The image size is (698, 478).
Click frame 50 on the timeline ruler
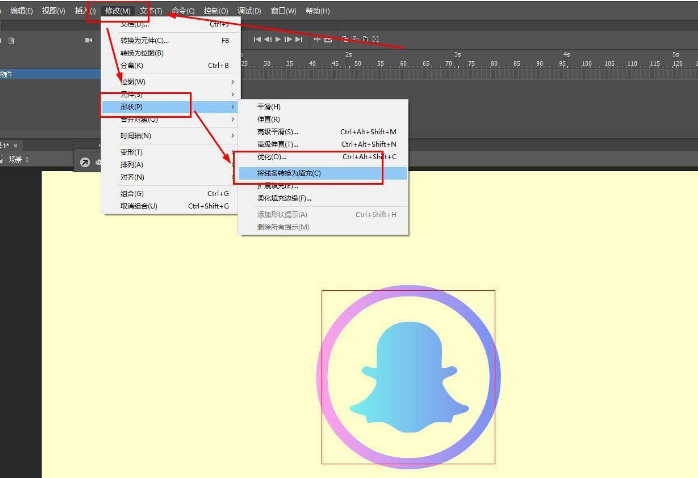[357, 64]
